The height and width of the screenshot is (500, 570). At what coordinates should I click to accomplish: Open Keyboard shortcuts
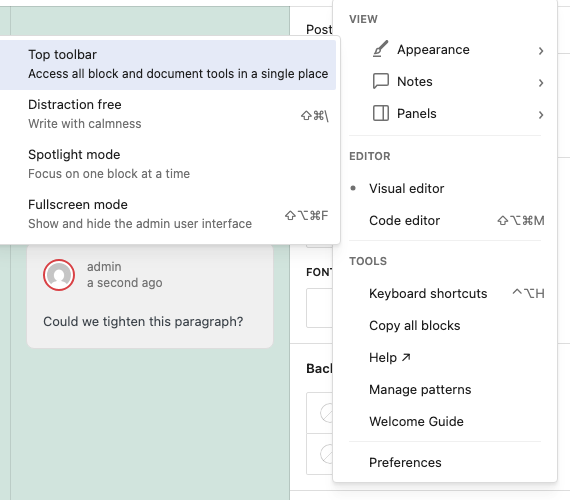pyautogui.click(x=445, y=293)
